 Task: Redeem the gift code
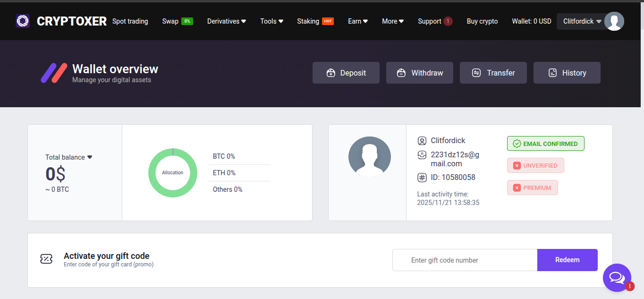pos(567,260)
